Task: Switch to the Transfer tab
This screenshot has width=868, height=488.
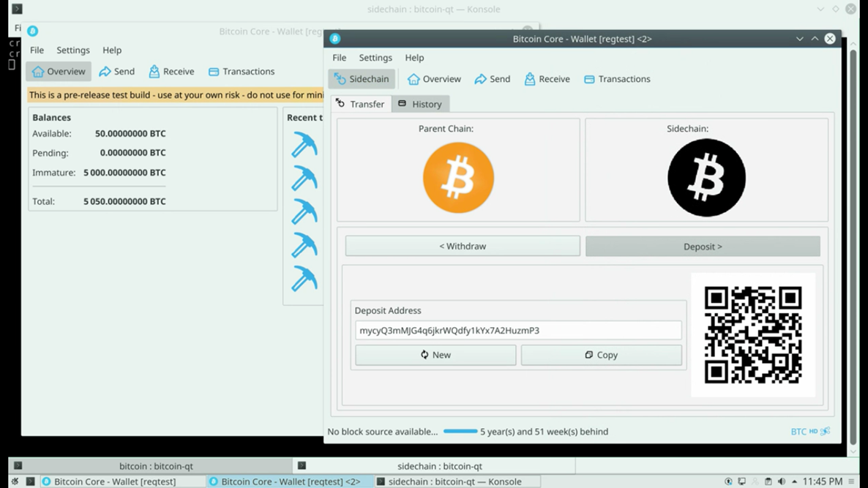Action: coord(360,104)
